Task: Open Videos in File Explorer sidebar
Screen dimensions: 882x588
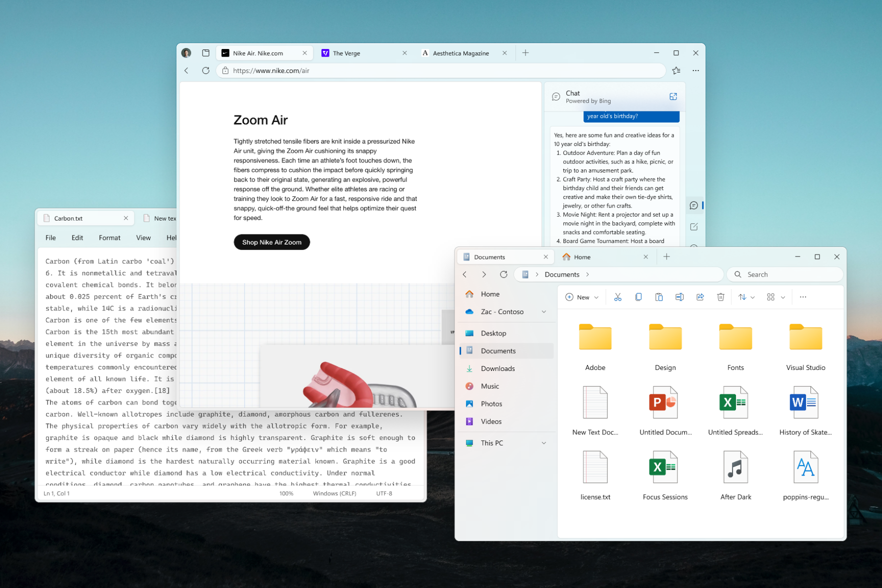Action: click(507, 421)
